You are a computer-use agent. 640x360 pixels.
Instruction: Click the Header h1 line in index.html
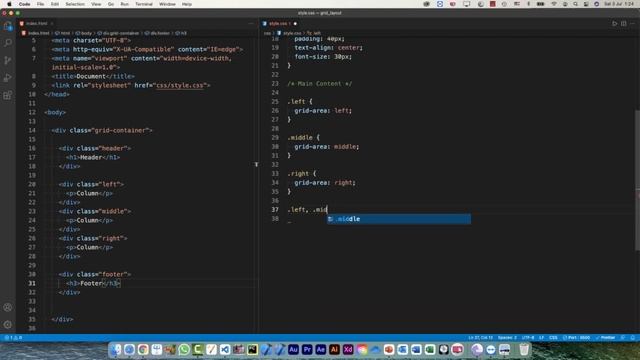click(x=93, y=157)
